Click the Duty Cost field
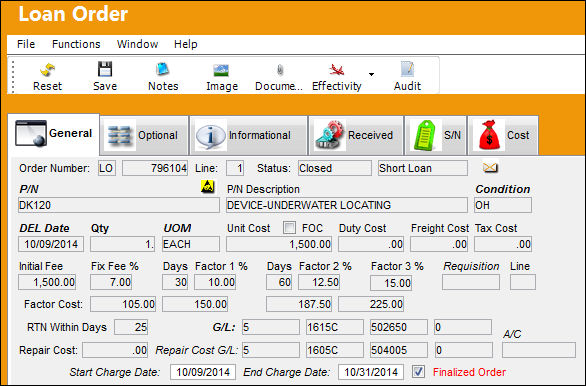The width and height of the screenshot is (586, 386). tap(371, 244)
